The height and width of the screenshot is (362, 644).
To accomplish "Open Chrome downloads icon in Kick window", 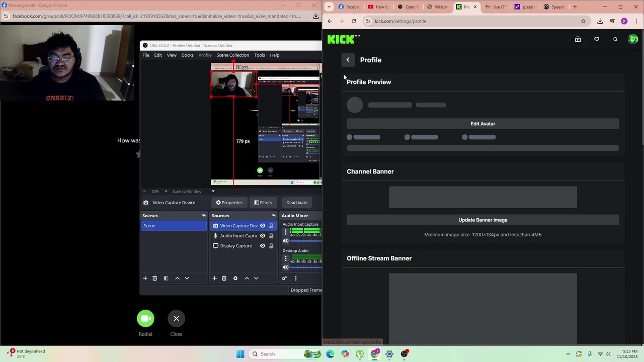I will (x=600, y=21).
